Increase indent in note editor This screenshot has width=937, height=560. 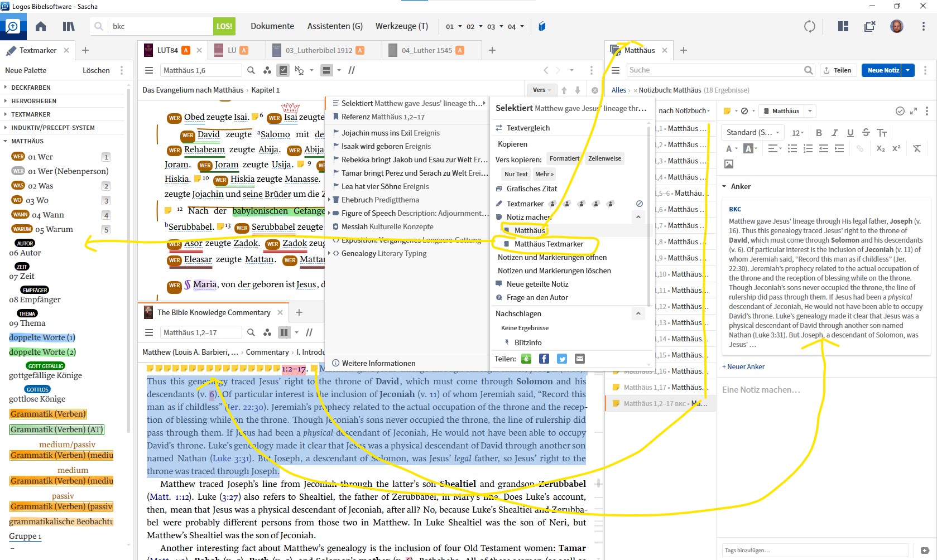pyautogui.click(x=839, y=148)
